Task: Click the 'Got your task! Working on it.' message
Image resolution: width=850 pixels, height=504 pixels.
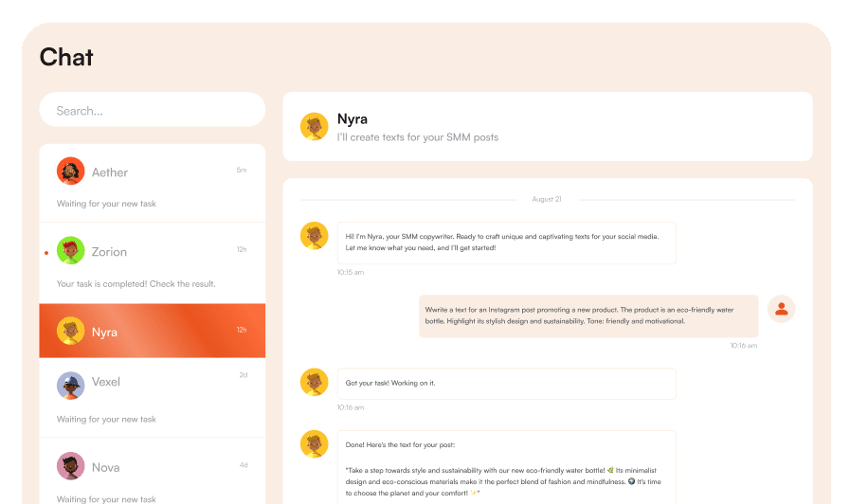Action: pyautogui.click(x=506, y=383)
